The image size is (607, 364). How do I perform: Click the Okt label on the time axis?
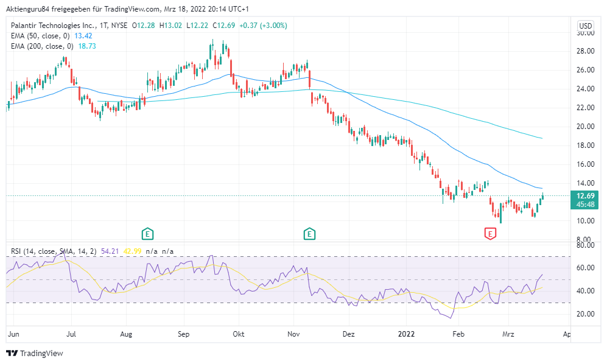point(239,334)
